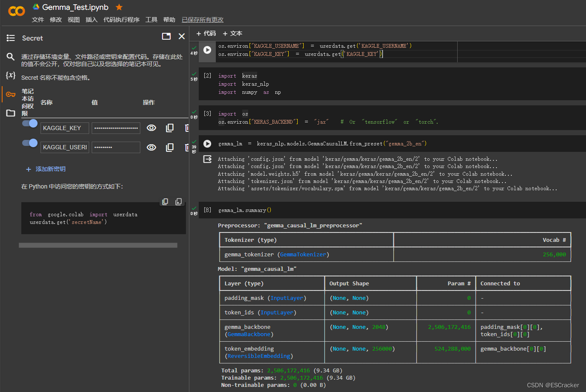The height and width of the screenshot is (392, 586).
Task: Click the horizontal scrollbar in Secret panel
Action: point(98,245)
